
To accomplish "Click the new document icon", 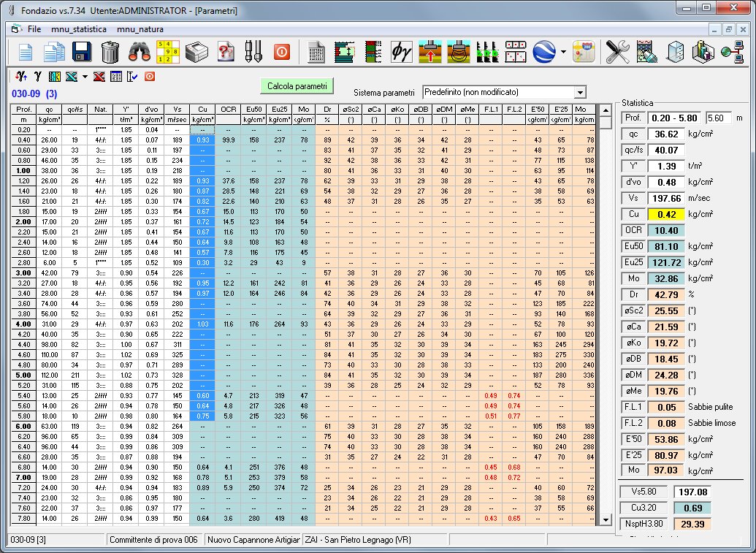I will (x=25, y=52).
